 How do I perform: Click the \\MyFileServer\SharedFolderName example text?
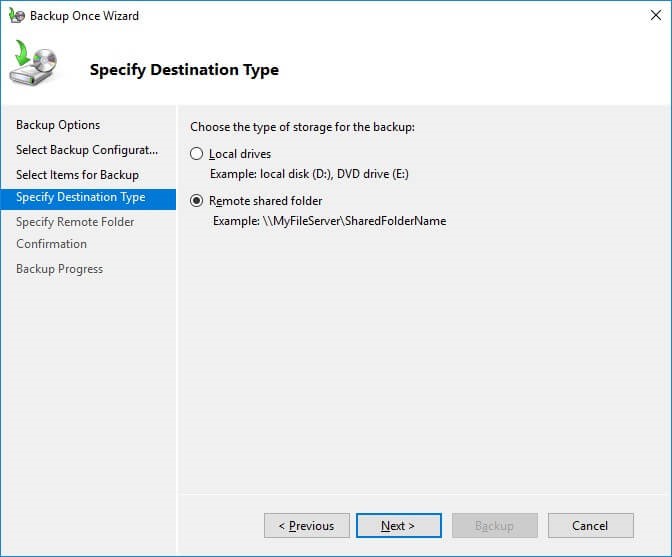click(x=354, y=221)
